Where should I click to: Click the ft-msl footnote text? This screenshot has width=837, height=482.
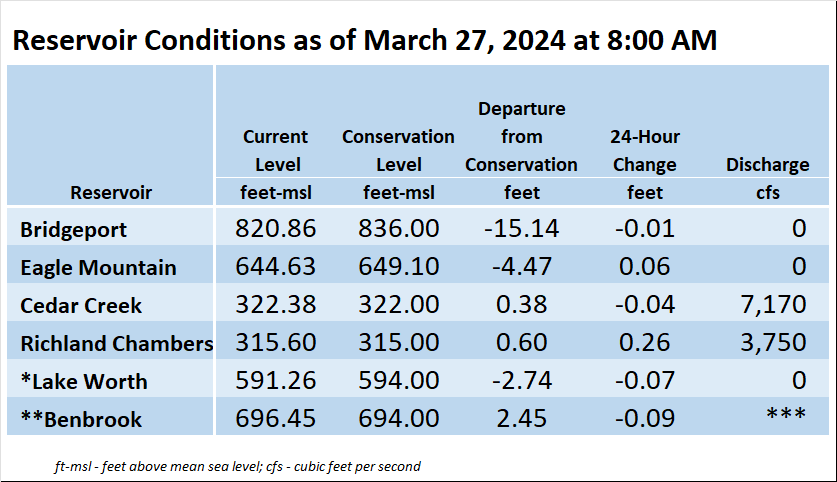(237, 466)
